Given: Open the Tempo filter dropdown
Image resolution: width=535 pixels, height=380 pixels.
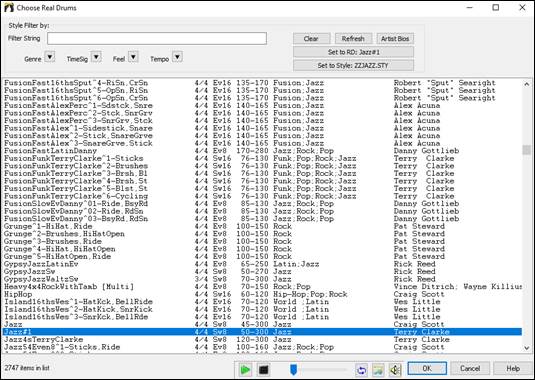Looking at the screenshot, I should (177, 57).
